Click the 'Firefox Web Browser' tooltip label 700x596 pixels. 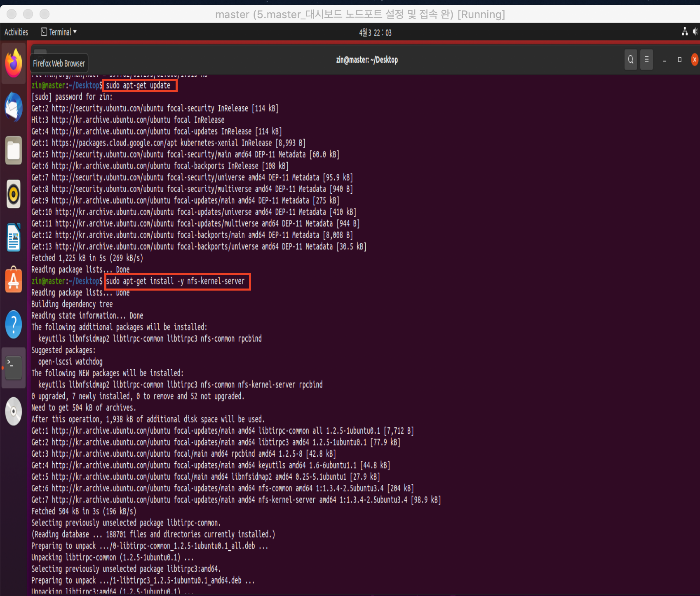pyautogui.click(x=59, y=63)
